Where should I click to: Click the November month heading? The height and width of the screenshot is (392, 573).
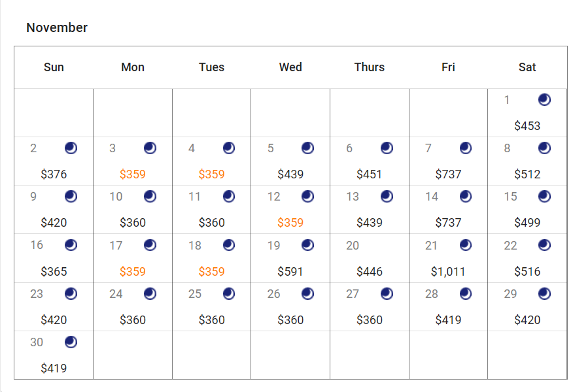click(57, 27)
